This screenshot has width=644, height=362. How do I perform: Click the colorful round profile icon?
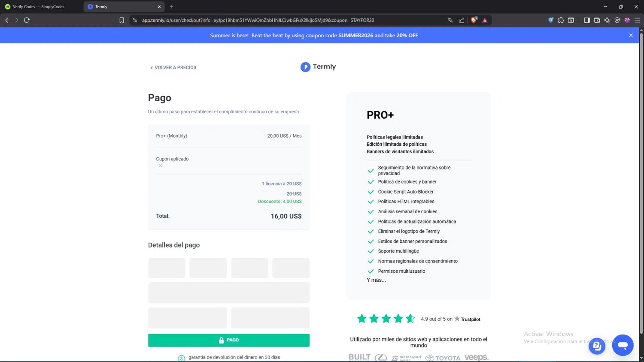click(627, 20)
